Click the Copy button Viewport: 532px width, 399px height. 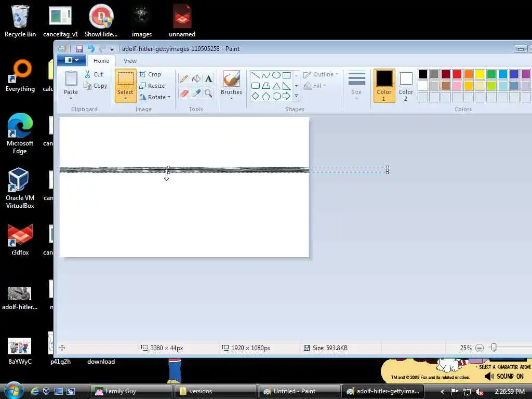96,86
